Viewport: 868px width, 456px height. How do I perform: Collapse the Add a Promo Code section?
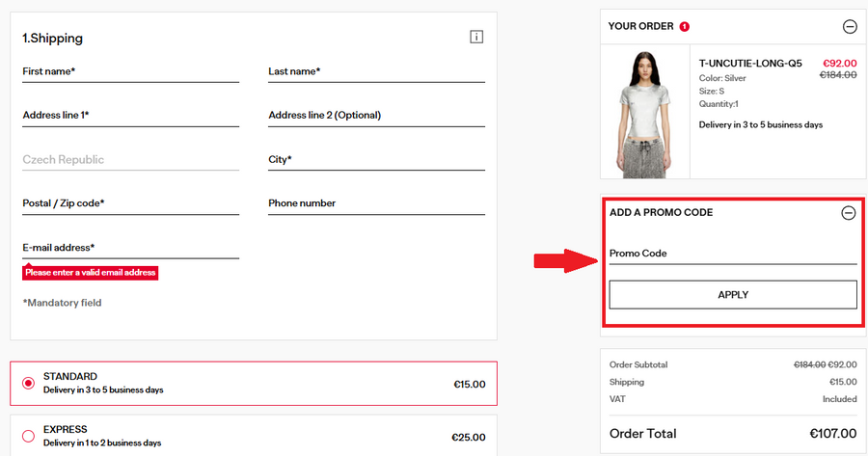pyautogui.click(x=849, y=213)
